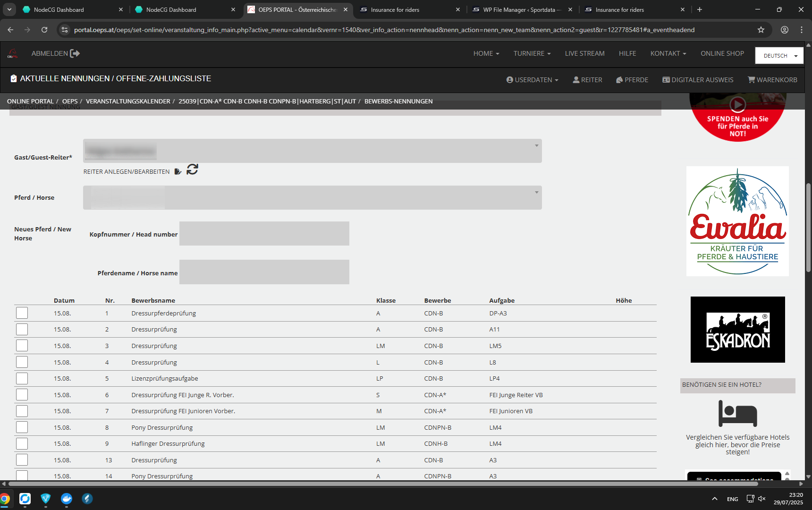The height and width of the screenshot is (510, 812).
Task: Tick the checkbox for Bewerb 2 Dressurprüfung A11
Action: pos(22,329)
